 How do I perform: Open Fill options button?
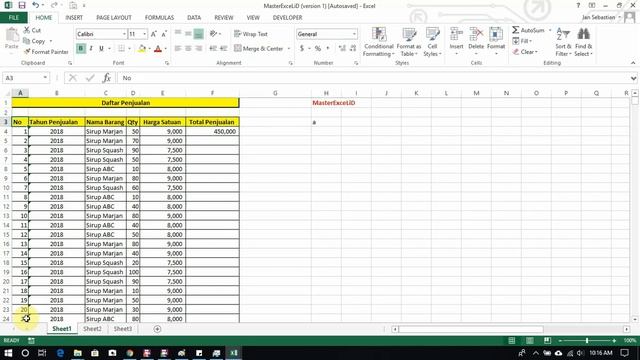click(x=522, y=41)
